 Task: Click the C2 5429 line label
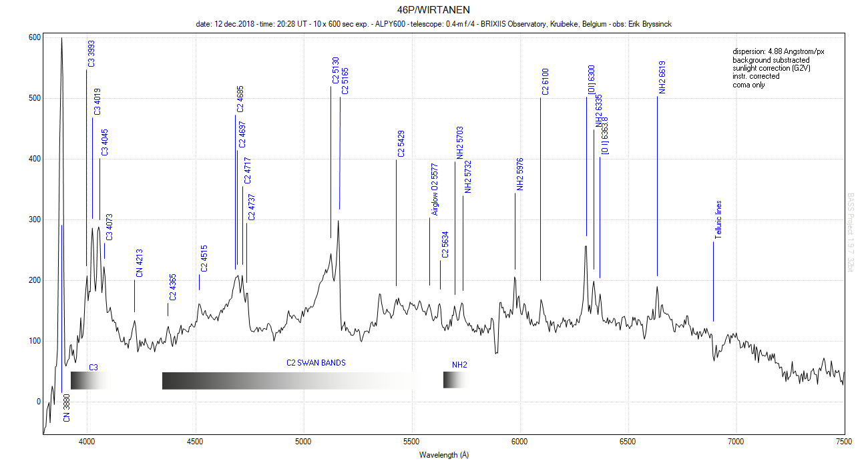pyautogui.click(x=401, y=143)
